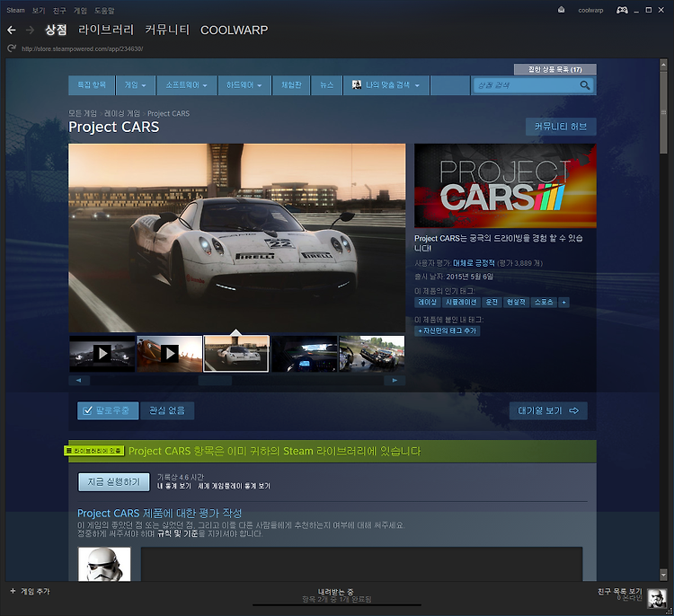Select the 운전 tag
The height and width of the screenshot is (616, 674).
point(492,303)
